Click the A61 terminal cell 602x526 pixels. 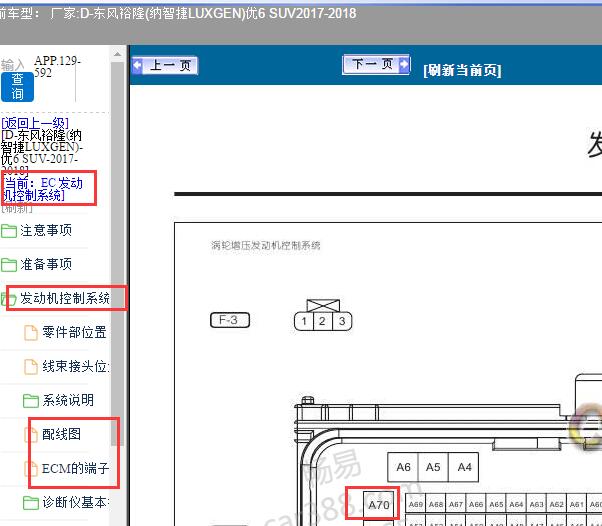577,504
